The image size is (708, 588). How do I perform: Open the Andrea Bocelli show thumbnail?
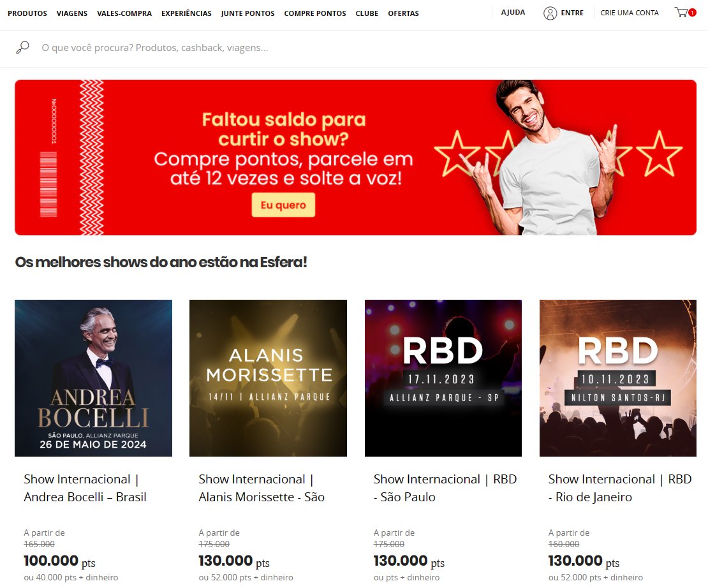(x=94, y=378)
